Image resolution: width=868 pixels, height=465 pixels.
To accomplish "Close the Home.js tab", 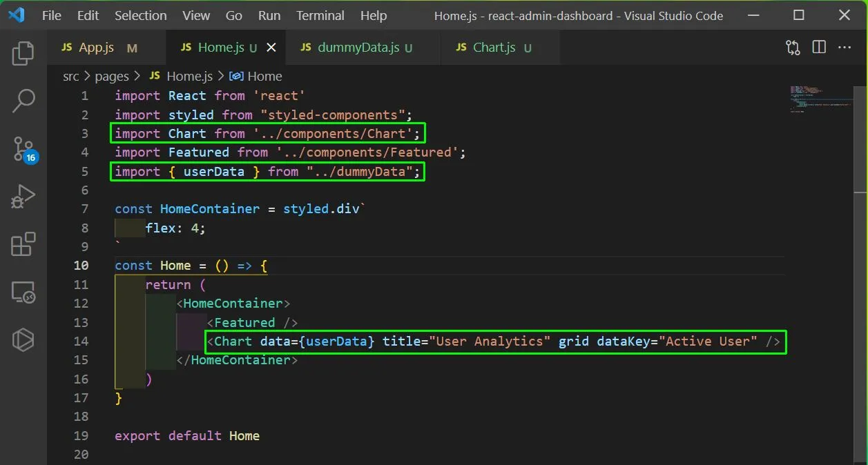I will (271, 48).
